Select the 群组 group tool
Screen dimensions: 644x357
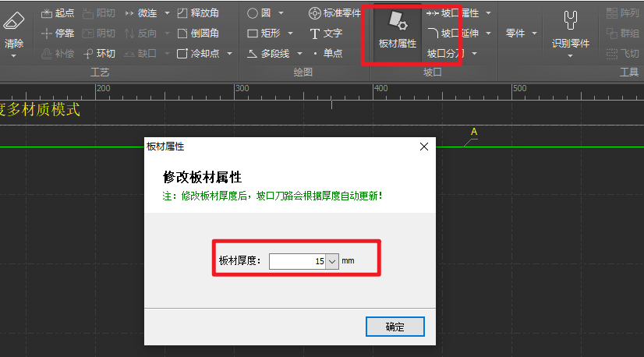pos(623,34)
